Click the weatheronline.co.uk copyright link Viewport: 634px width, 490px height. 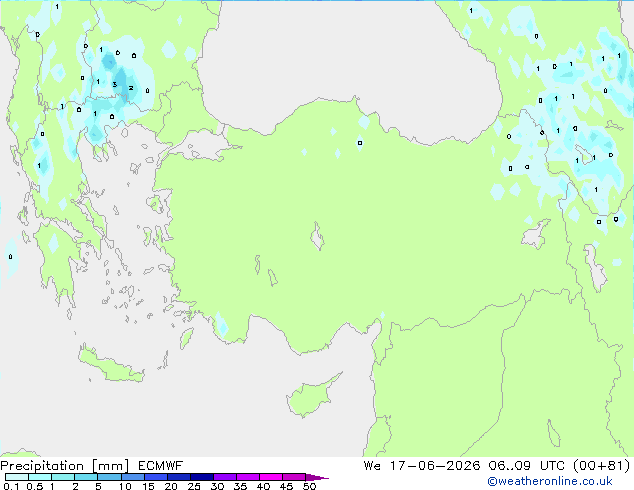point(550,481)
